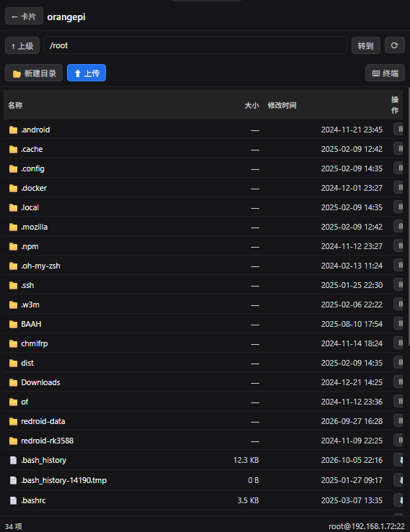Click the 2026-10-05 22:16 modified date

[352, 460]
